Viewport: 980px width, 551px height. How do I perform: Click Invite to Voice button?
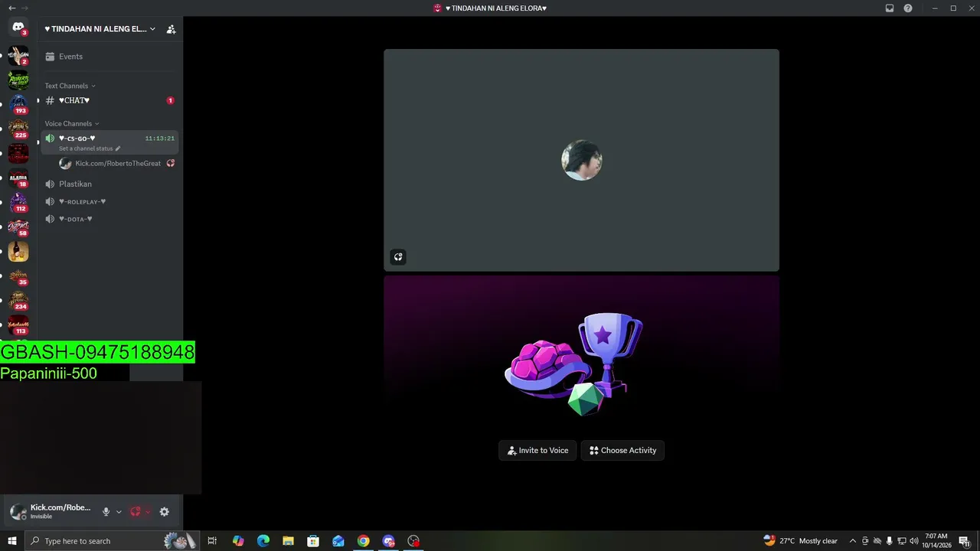pos(537,451)
